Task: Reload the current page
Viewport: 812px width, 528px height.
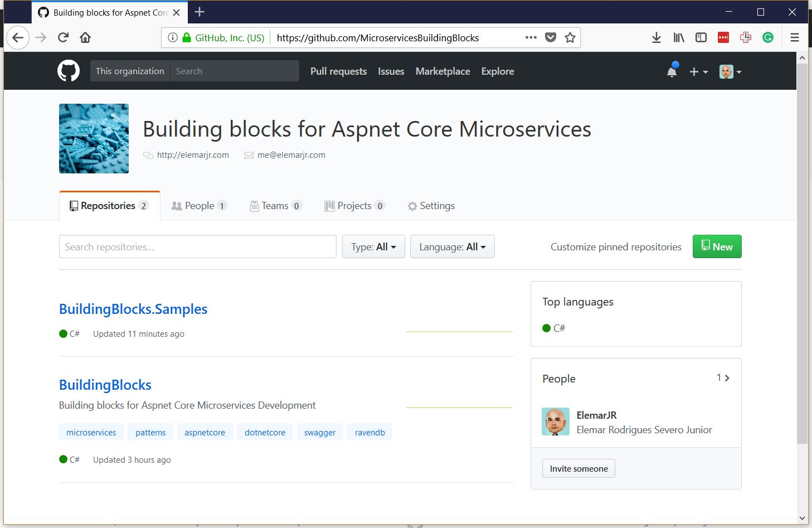Action: tap(63, 37)
